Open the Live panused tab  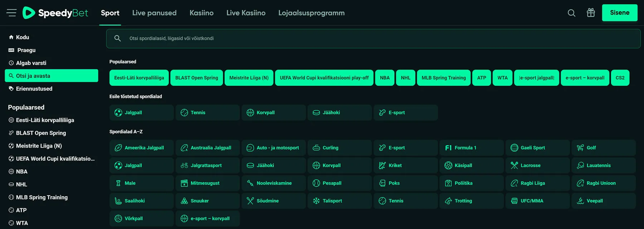click(x=154, y=13)
